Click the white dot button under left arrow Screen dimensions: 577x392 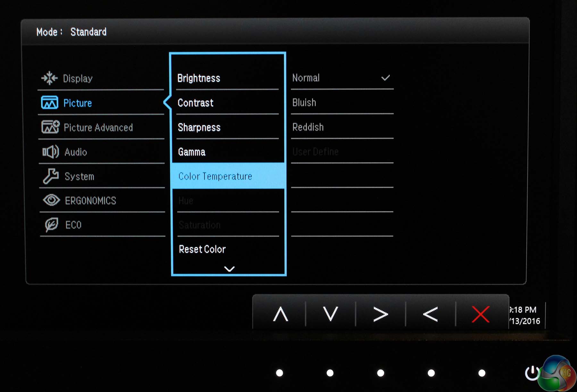(431, 373)
